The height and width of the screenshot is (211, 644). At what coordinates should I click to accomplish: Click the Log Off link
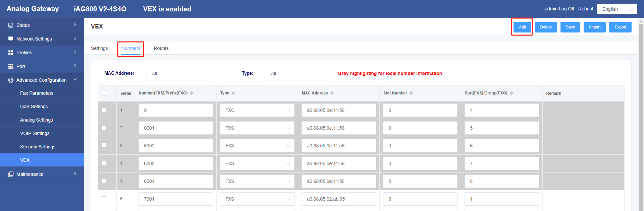coord(567,9)
